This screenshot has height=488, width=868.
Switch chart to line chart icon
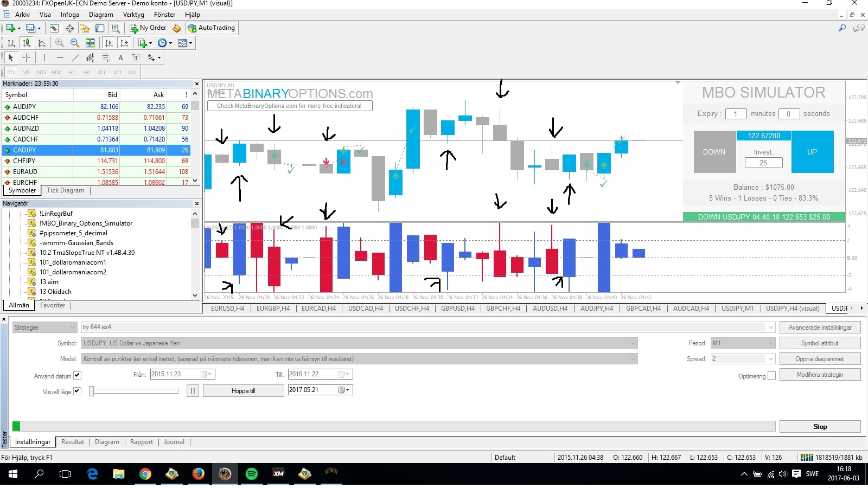[x=41, y=43]
